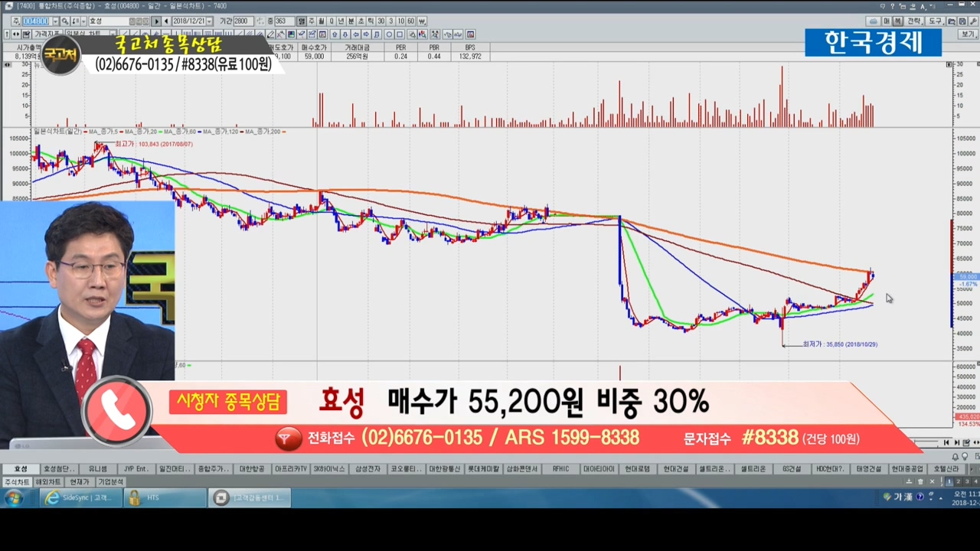Select the rectangle drawing tool
This screenshot has height=551, width=980.
(x=400, y=34)
